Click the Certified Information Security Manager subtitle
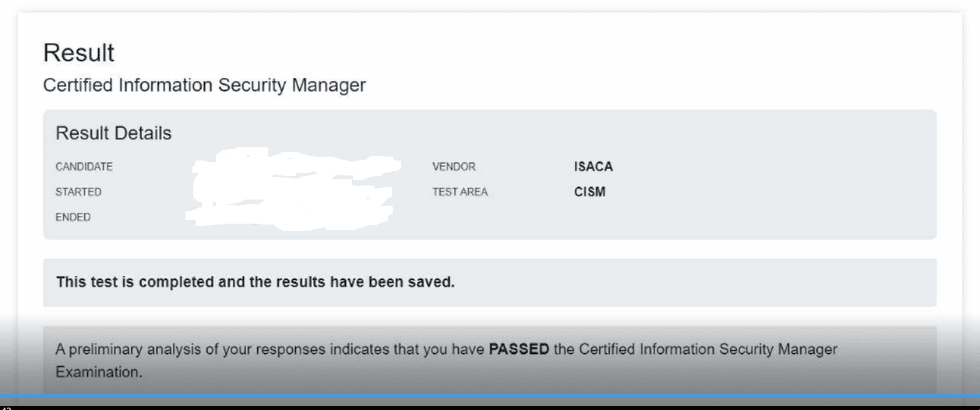The image size is (980, 410). click(x=204, y=85)
